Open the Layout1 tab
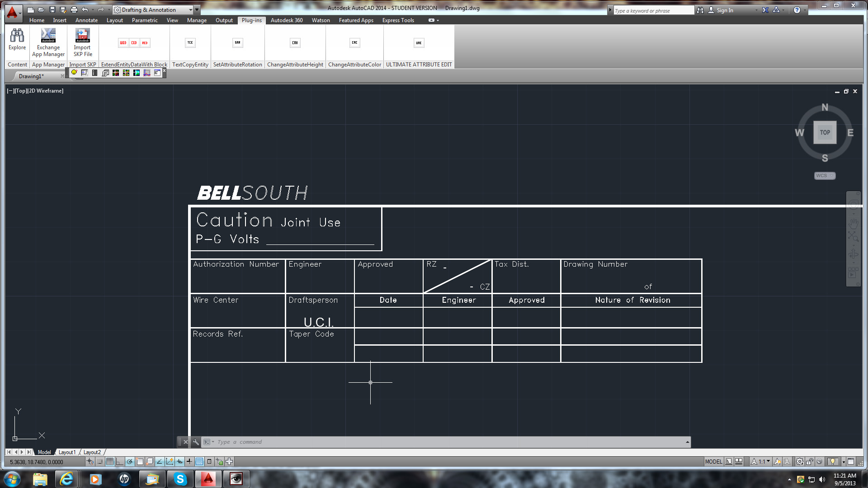868x488 pixels. click(67, 452)
